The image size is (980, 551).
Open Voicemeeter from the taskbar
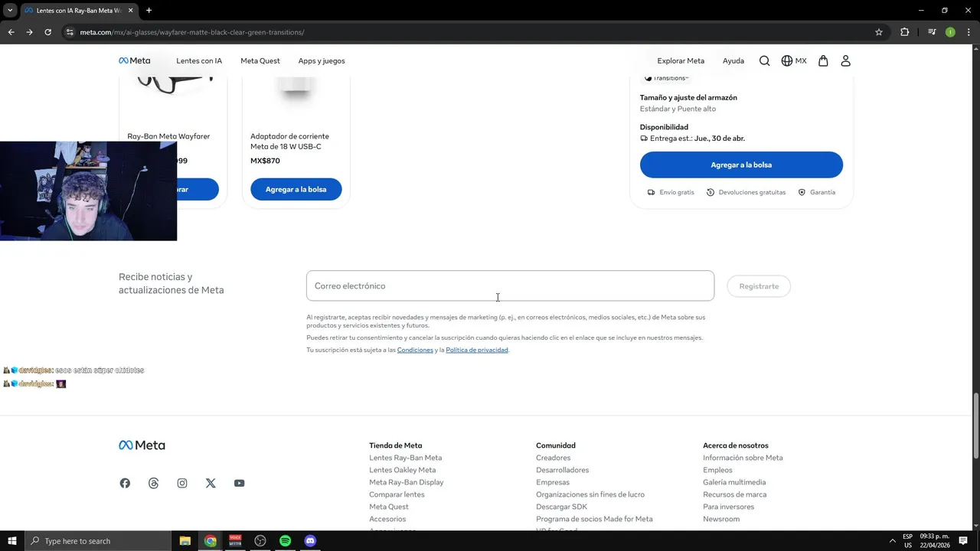point(235,541)
